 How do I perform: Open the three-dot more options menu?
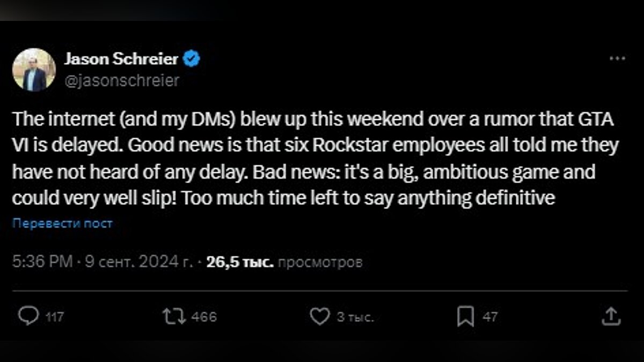point(618,59)
